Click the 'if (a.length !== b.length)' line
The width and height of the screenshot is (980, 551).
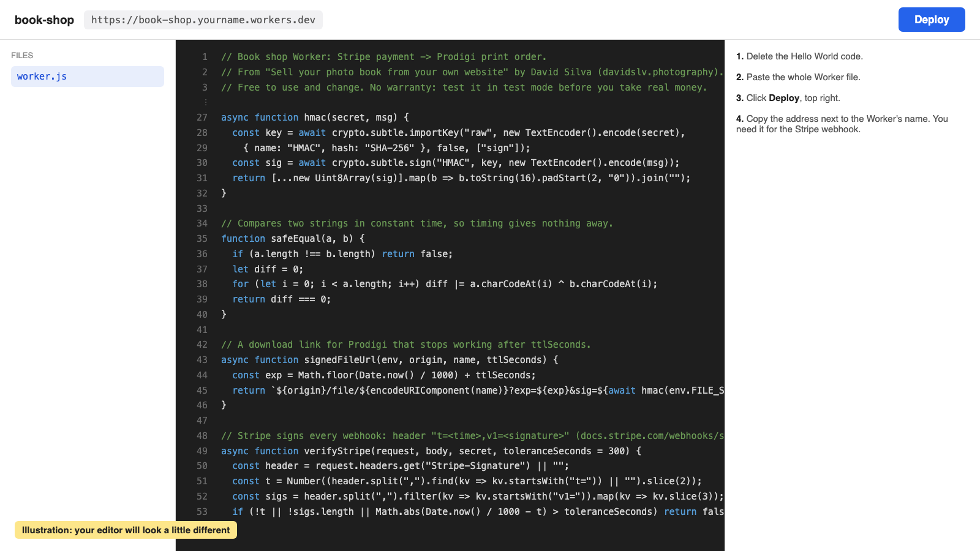[x=342, y=254]
